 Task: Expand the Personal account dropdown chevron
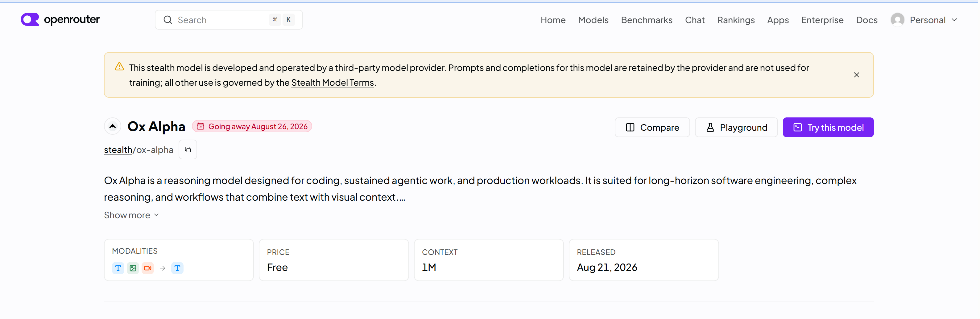pos(954,20)
